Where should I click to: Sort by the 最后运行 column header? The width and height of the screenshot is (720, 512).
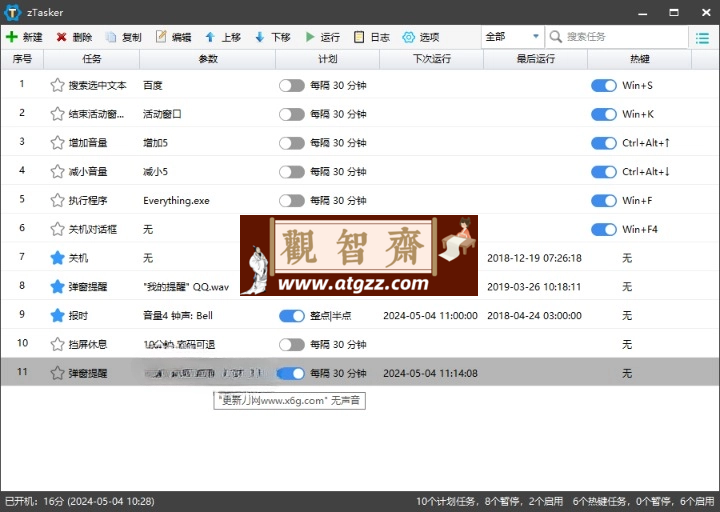pos(535,59)
